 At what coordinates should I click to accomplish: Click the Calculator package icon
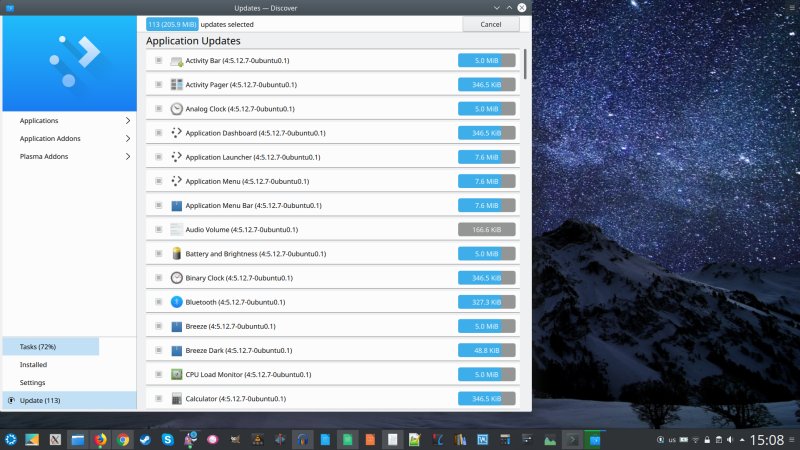(177, 398)
